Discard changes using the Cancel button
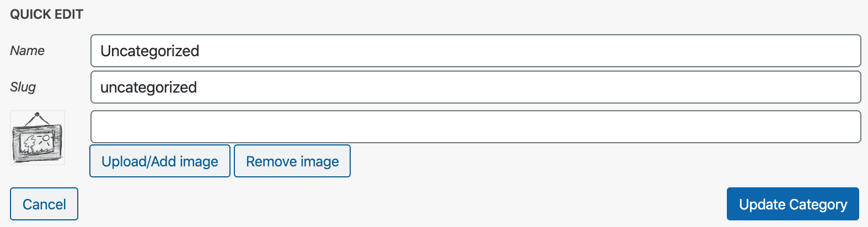The width and height of the screenshot is (868, 227). pos(44,204)
